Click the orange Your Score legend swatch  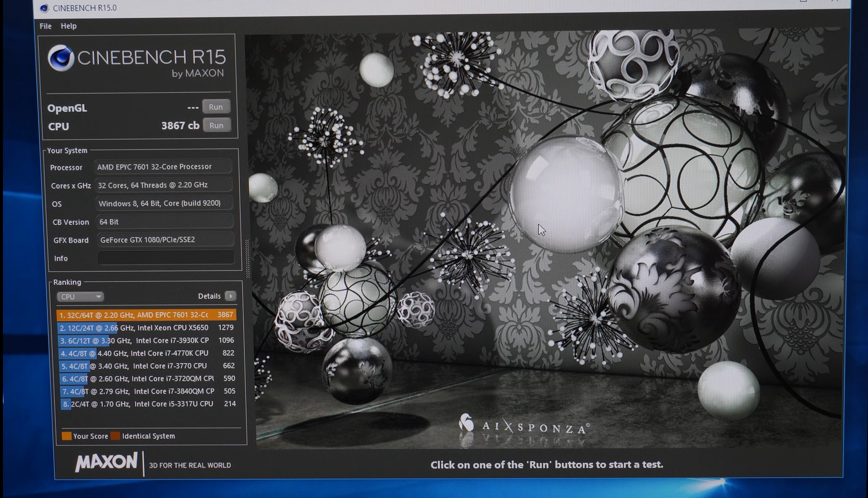[x=66, y=436]
